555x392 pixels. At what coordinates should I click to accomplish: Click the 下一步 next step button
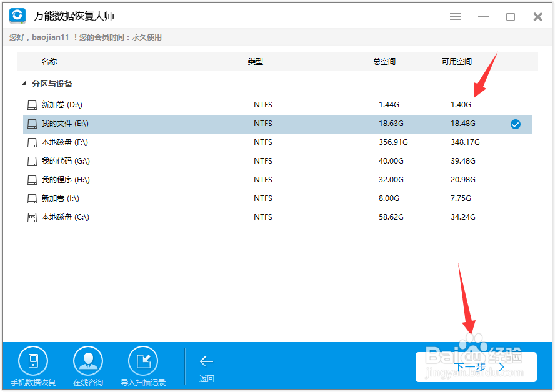coord(476,367)
